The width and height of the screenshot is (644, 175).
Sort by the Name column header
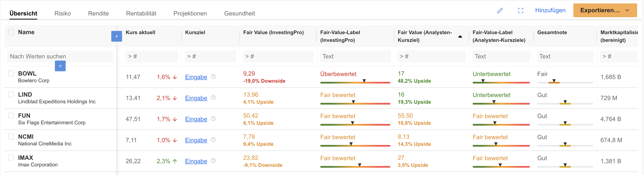coord(26,32)
